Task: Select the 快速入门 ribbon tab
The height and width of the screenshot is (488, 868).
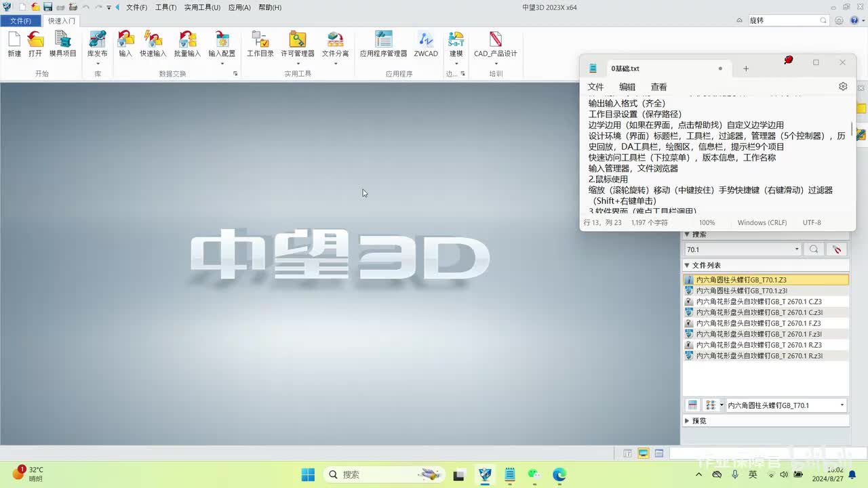Action: [x=62, y=21]
